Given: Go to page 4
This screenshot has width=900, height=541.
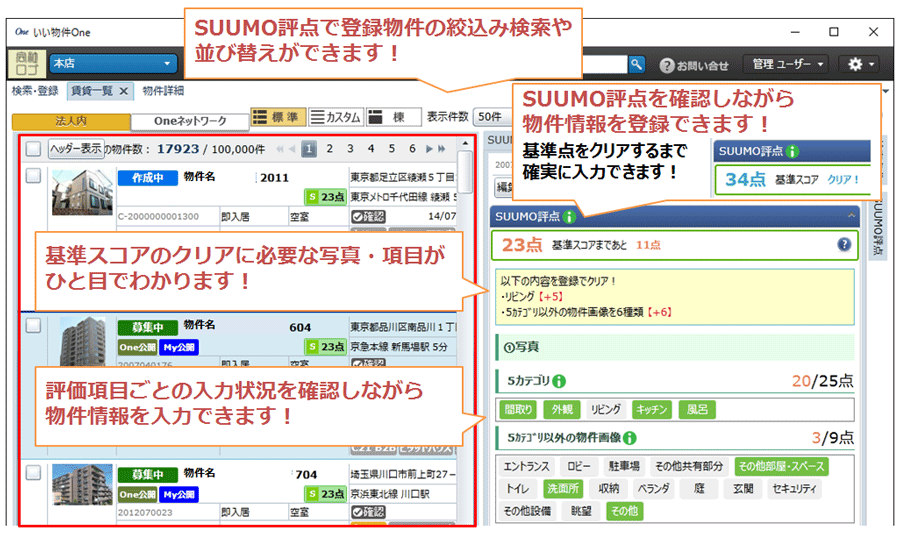Looking at the screenshot, I should tap(371, 149).
